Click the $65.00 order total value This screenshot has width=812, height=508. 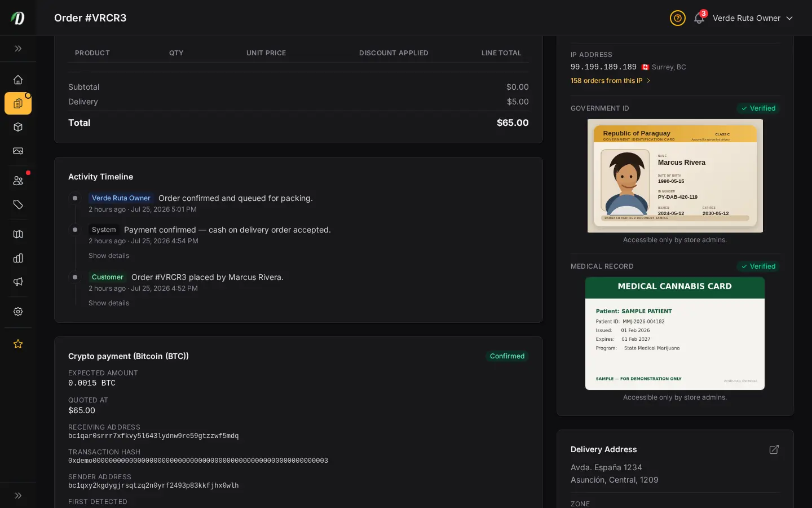click(513, 122)
